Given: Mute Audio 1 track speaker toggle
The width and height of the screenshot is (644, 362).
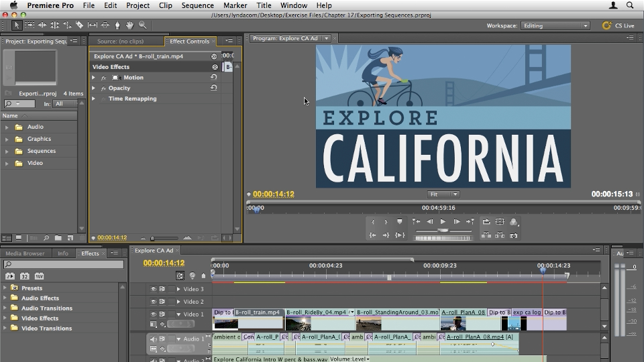Looking at the screenshot, I should click(x=153, y=339).
